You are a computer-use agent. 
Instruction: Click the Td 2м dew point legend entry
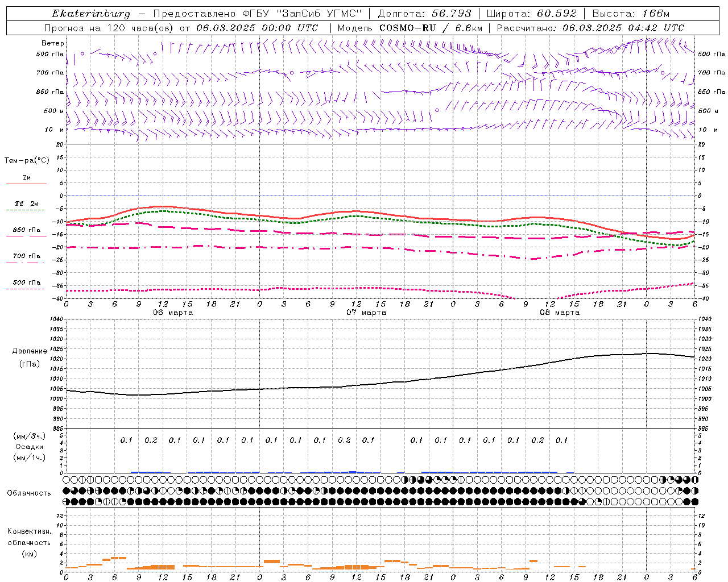pos(26,206)
